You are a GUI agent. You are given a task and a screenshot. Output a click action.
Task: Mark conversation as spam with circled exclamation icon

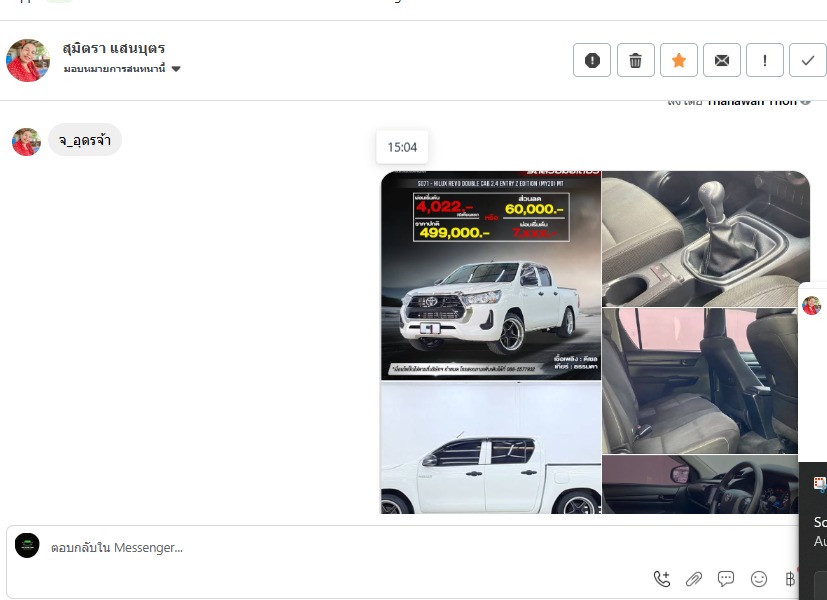click(x=592, y=60)
